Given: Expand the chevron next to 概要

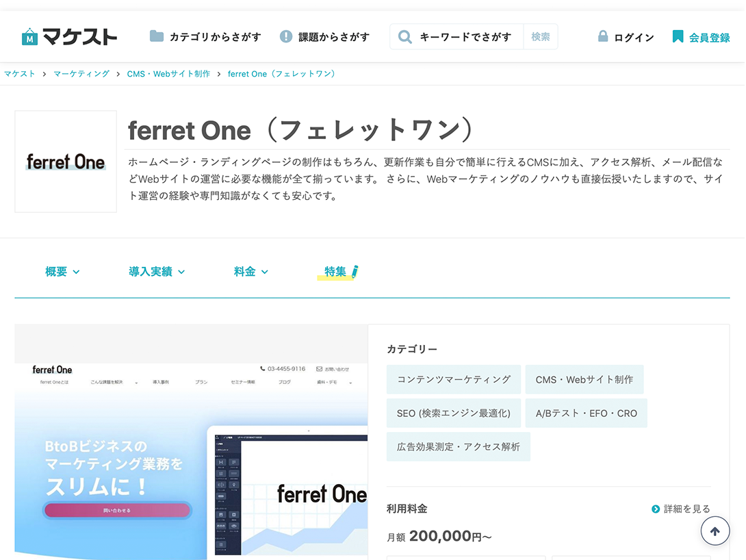Looking at the screenshot, I should [76, 272].
